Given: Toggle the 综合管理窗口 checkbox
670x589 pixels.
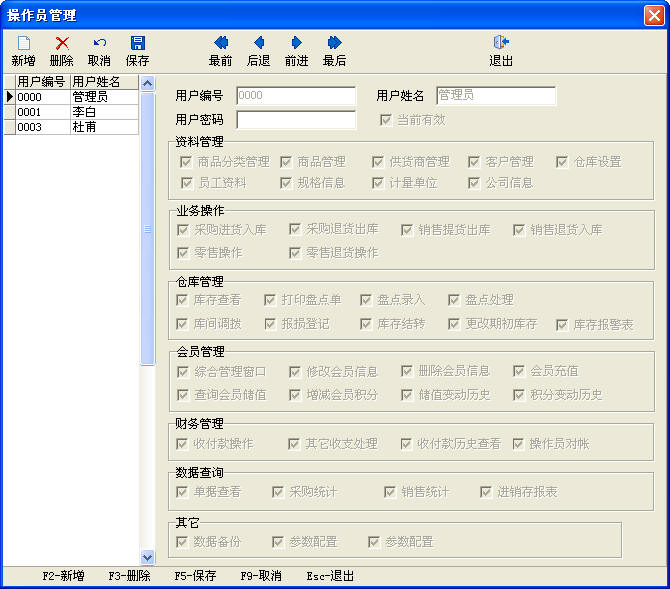Looking at the screenshot, I should click(183, 372).
